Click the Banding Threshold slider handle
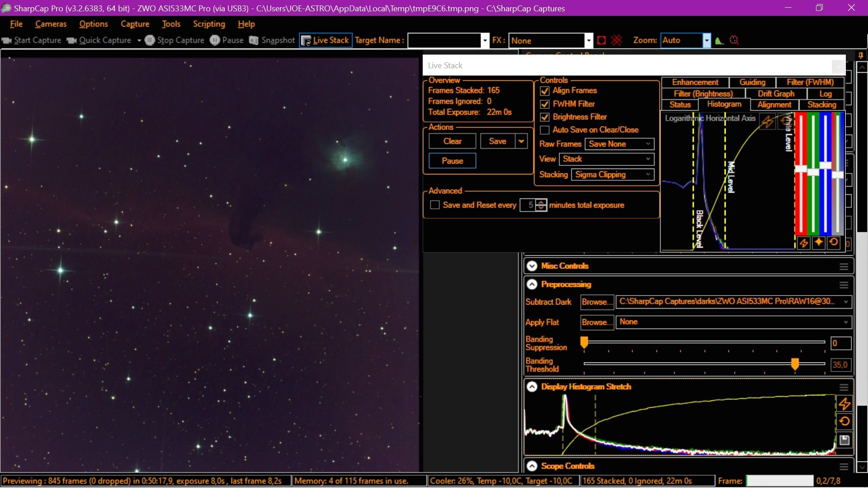The image size is (868, 488). [795, 364]
